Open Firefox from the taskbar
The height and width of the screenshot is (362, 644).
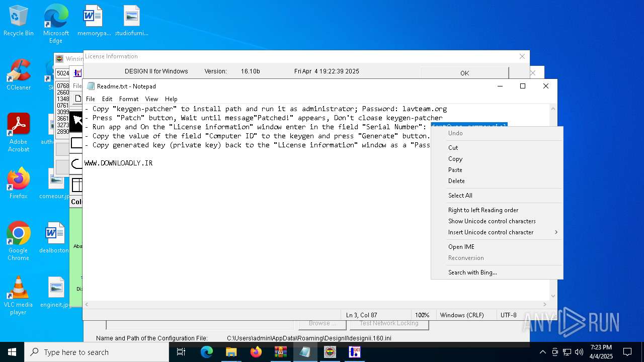[256, 352]
